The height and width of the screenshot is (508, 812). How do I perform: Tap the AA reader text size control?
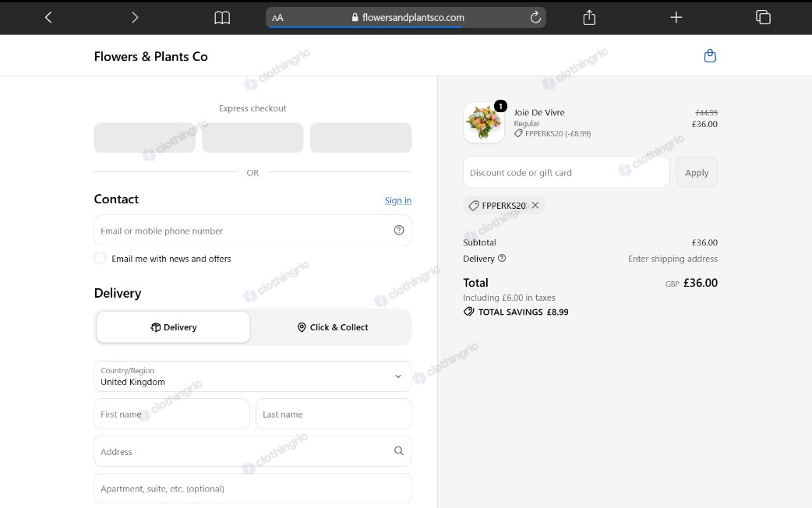tap(277, 18)
